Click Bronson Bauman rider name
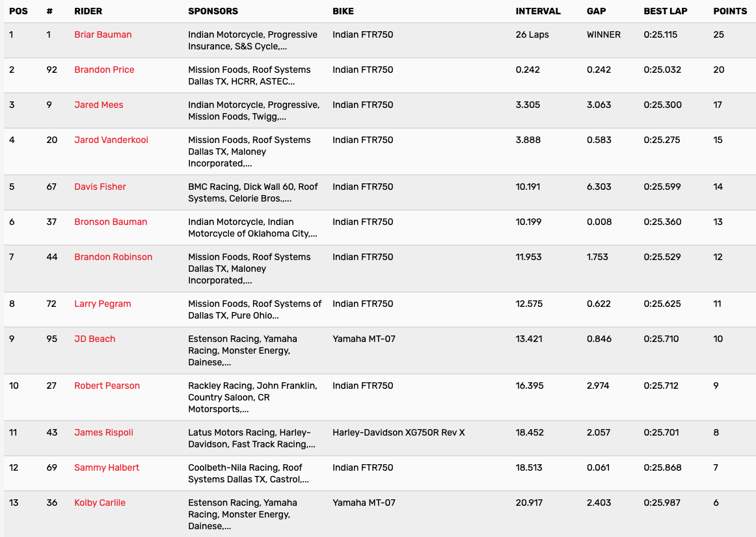The width and height of the screenshot is (756, 537). (111, 222)
